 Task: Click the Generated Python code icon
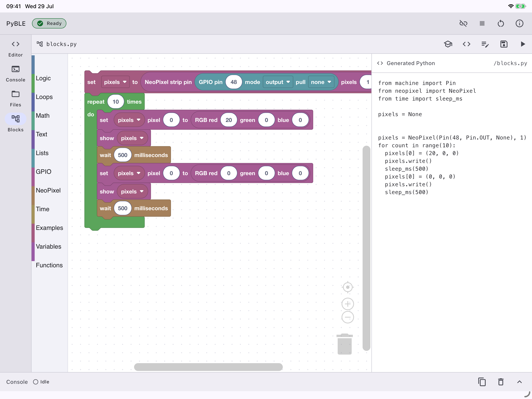pos(380,63)
